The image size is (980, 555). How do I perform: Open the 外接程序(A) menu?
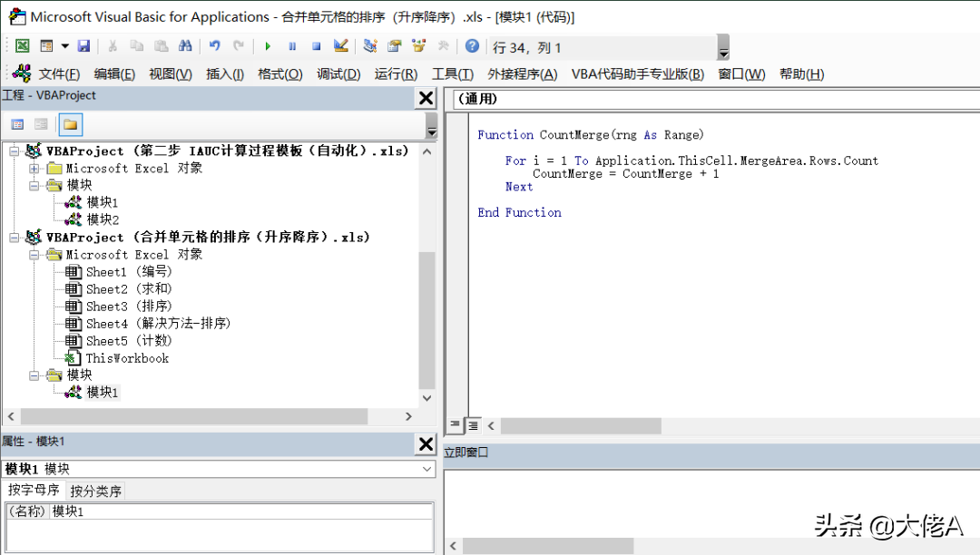[x=523, y=73]
